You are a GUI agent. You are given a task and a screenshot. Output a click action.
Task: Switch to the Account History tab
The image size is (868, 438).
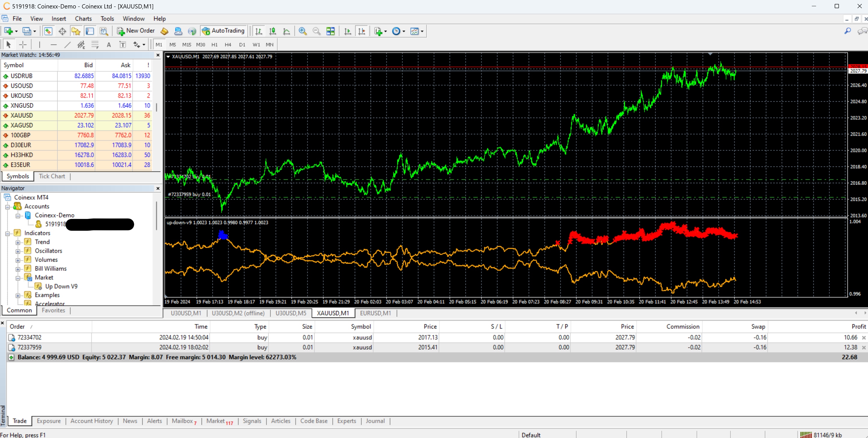click(x=91, y=421)
